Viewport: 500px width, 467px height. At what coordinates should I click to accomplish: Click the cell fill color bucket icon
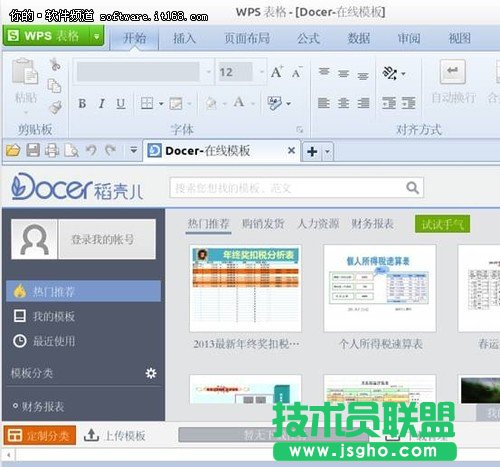[211, 103]
